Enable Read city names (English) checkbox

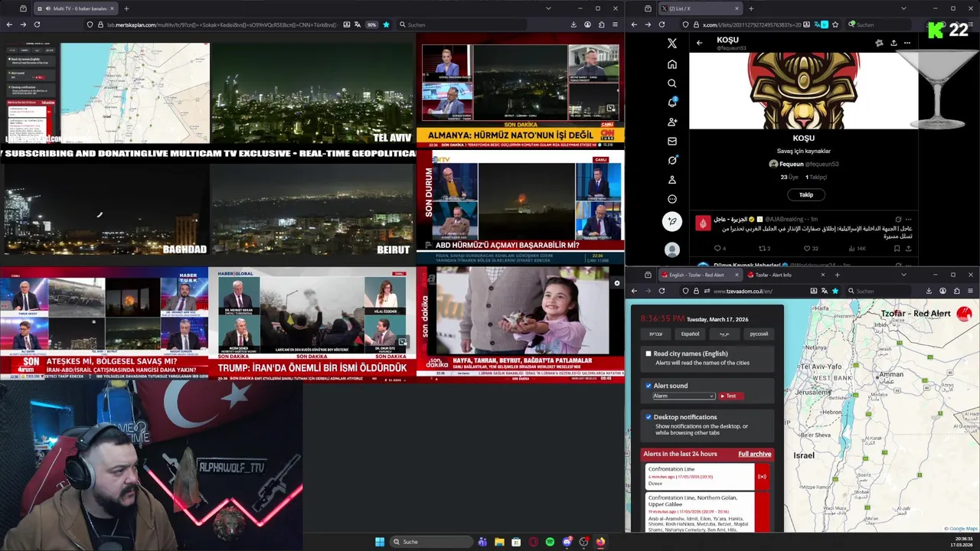(x=648, y=354)
